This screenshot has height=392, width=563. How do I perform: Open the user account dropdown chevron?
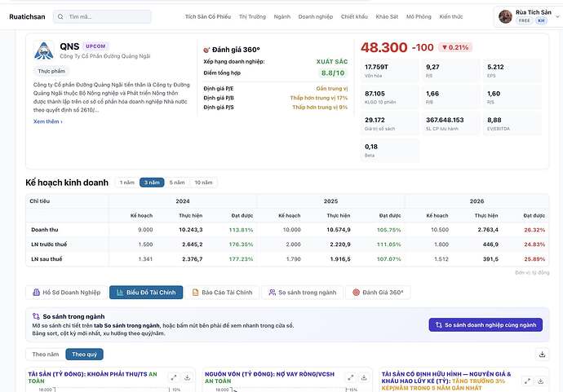[x=557, y=16]
